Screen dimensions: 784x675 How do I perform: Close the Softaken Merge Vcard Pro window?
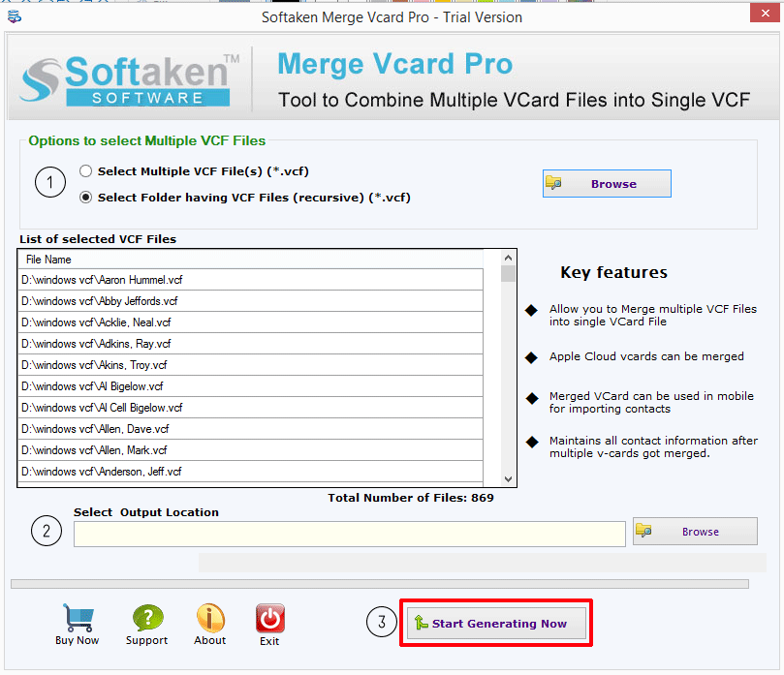coord(765,14)
